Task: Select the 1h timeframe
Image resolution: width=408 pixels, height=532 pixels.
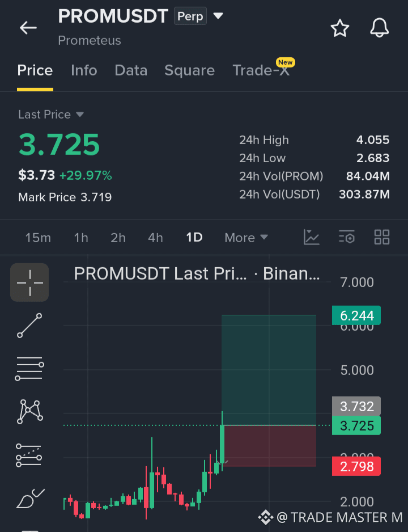Action: pyautogui.click(x=81, y=238)
